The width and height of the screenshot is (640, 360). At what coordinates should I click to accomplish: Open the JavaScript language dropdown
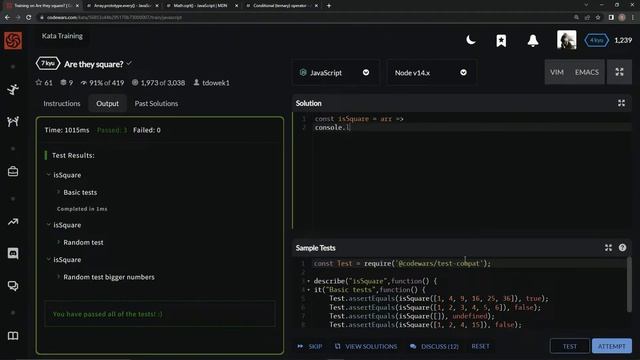pos(336,73)
